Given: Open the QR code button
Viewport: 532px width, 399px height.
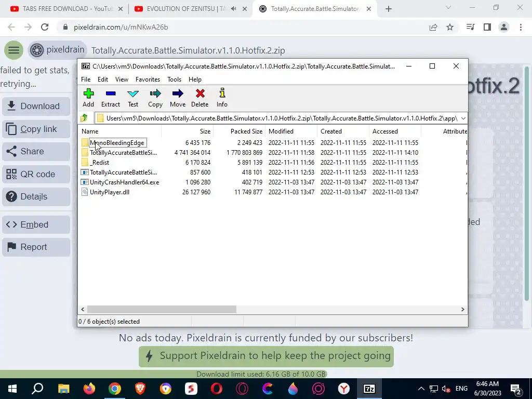Looking at the screenshot, I should [36, 174].
